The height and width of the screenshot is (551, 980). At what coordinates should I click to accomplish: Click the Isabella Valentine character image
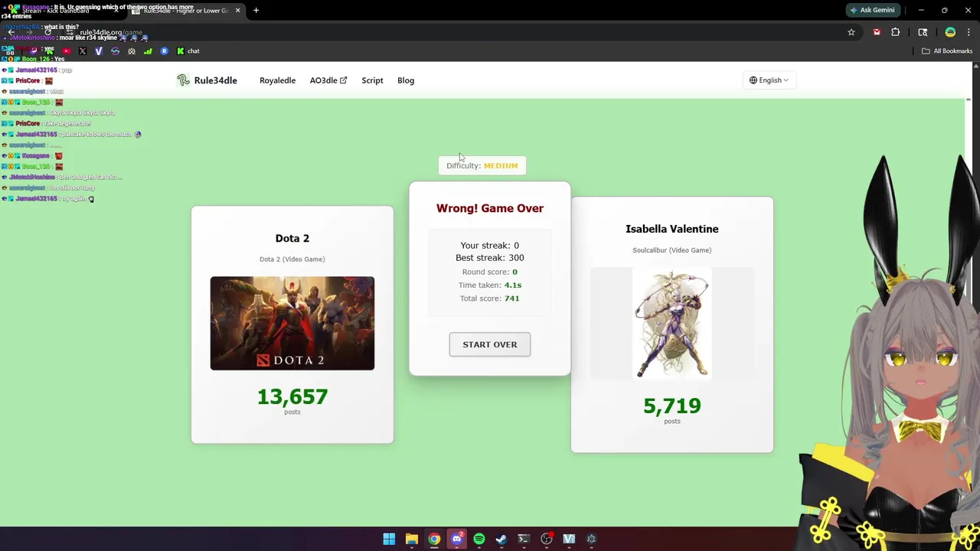(x=672, y=323)
